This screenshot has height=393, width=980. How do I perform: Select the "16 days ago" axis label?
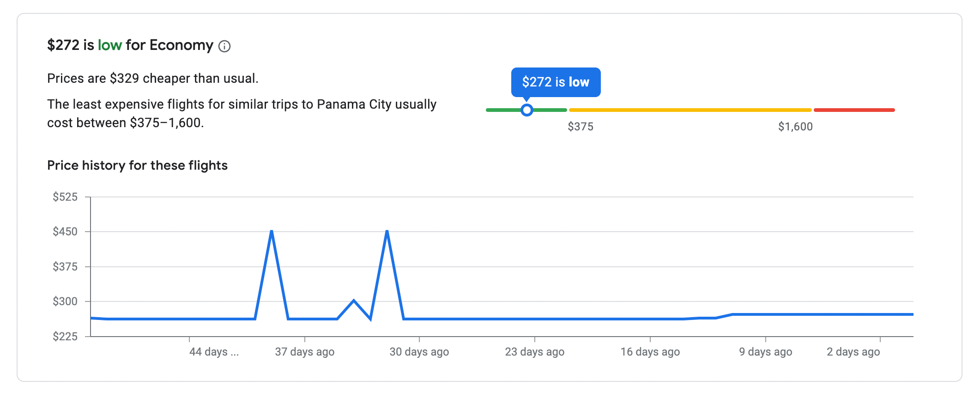[650, 352]
